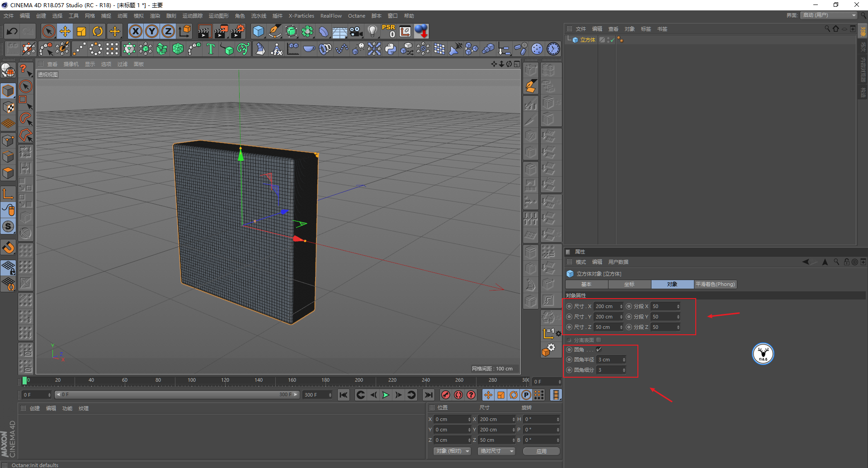This screenshot has height=468, width=868.
Task: Click the 分段 Z value stepper arrows
Action: click(x=678, y=327)
